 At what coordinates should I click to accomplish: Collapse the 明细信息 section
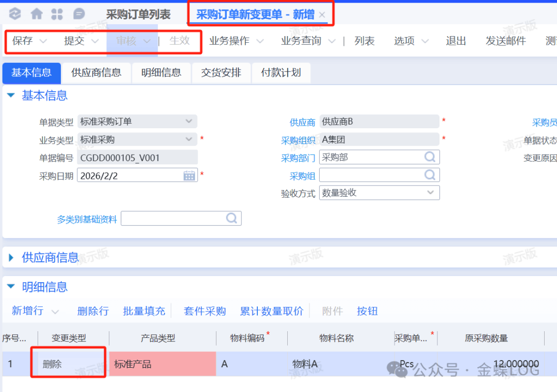pyautogui.click(x=11, y=287)
